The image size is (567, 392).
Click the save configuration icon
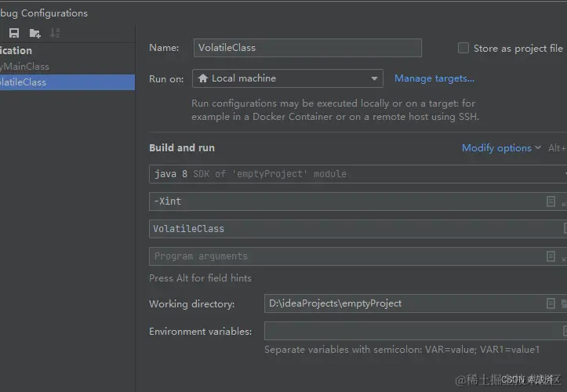(14, 33)
